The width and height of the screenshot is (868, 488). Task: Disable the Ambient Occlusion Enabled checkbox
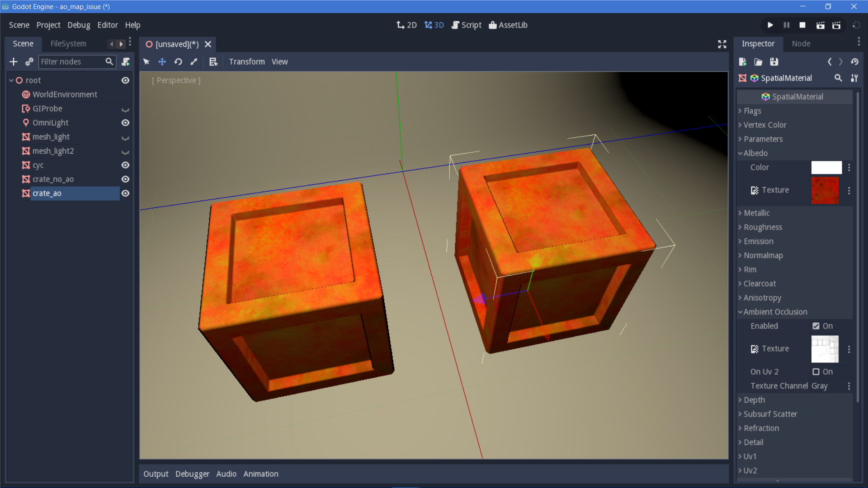[816, 326]
